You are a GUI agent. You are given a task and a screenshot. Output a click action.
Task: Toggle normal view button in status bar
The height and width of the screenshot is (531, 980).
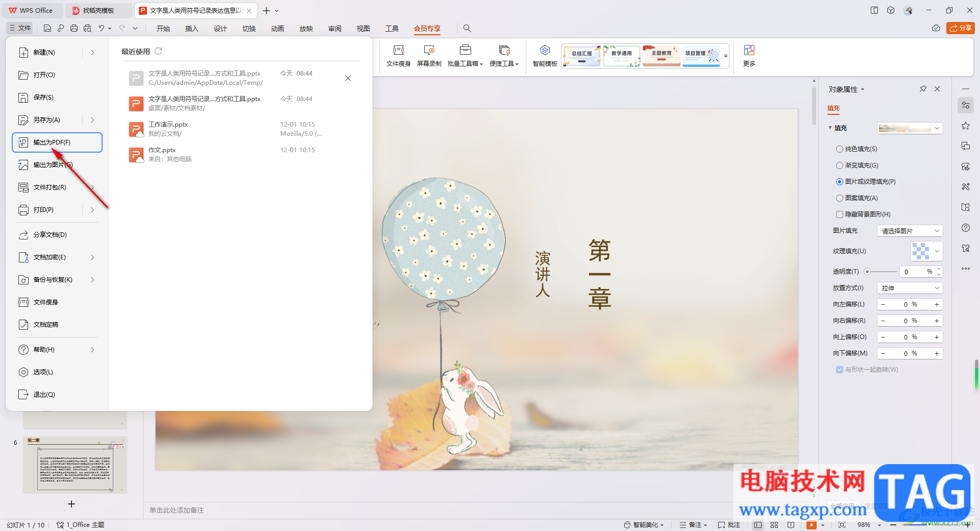(758, 525)
